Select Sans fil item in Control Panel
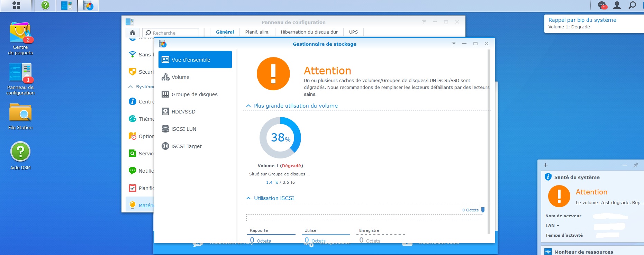 [140, 55]
